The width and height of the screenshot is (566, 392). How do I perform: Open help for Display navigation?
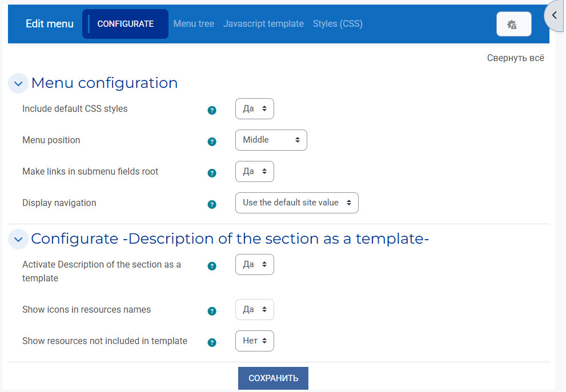(x=212, y=204)
